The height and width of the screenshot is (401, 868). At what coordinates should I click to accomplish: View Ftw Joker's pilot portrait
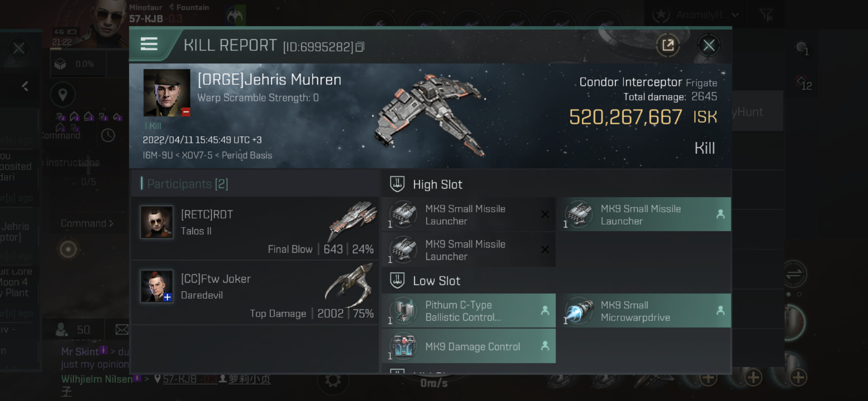click(x=157, y=286)
